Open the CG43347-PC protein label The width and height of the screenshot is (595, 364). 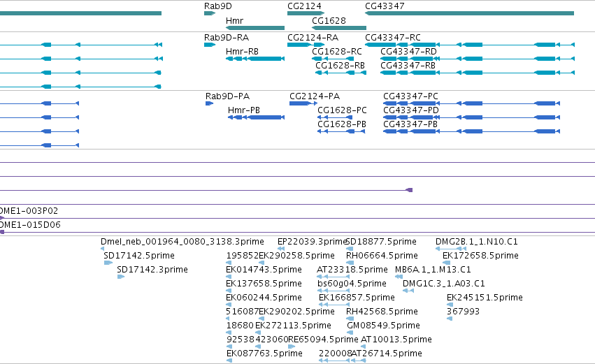point(410,96)
